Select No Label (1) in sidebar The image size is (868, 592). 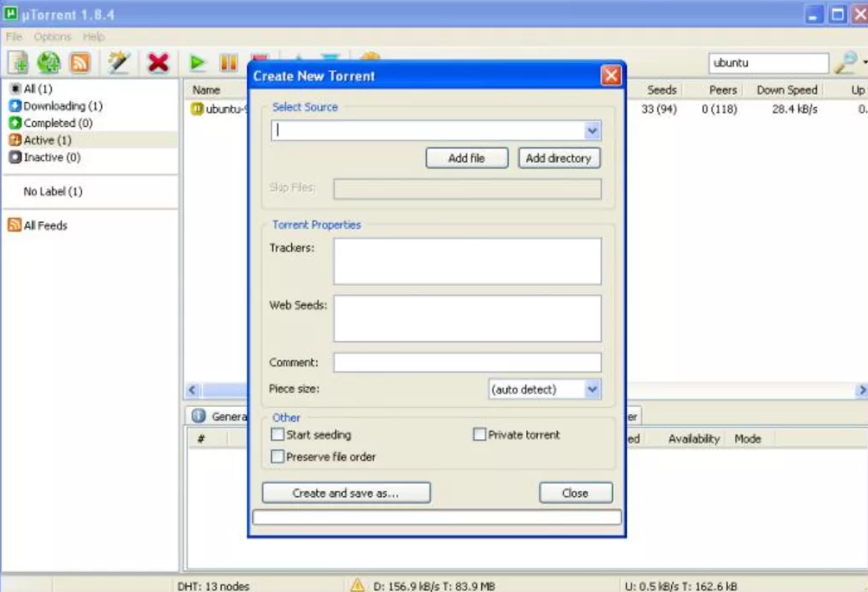(x=54, y=192)
